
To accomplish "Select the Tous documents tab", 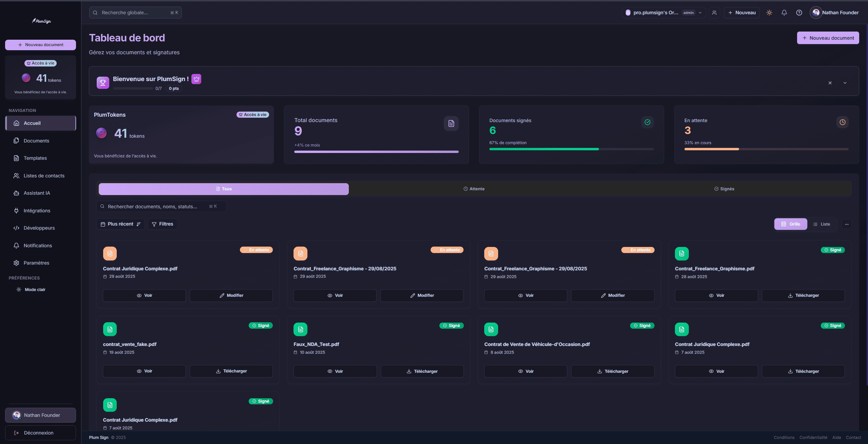I will [224, 189].
